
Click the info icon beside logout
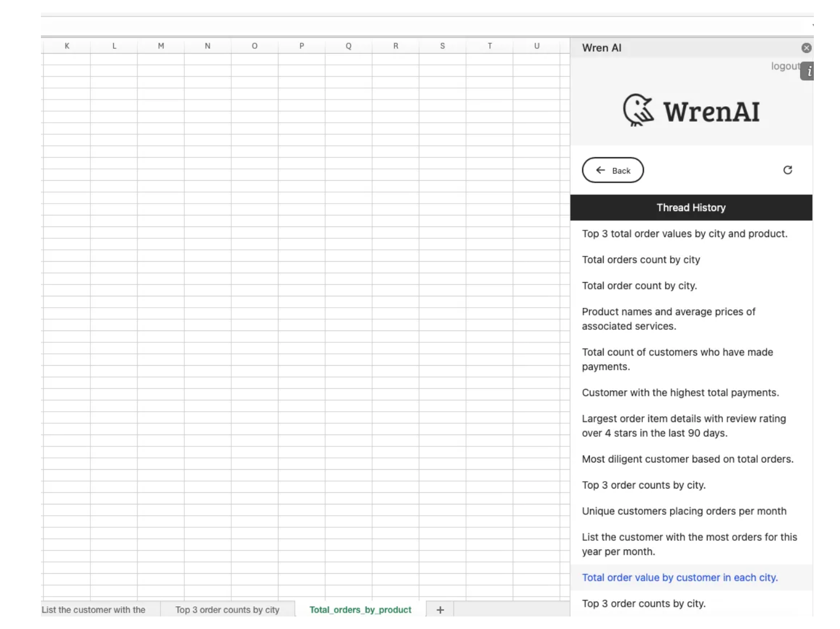pyautogui.click(x=808, y=71)
